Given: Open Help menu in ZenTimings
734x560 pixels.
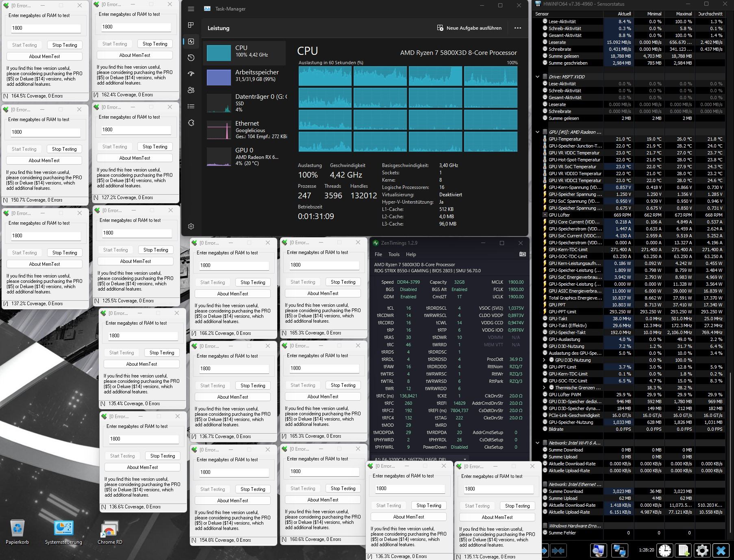Looking at the screenshot, I should 411,254.
